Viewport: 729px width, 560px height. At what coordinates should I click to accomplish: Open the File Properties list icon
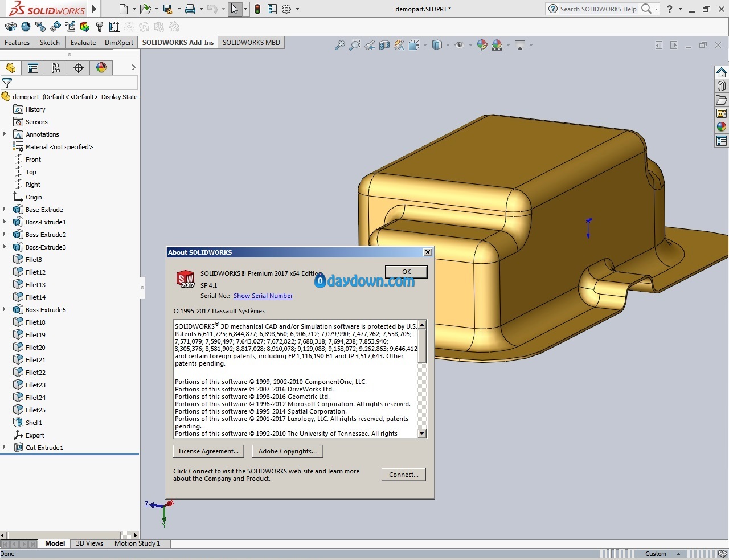pyautogui.click(x=272, y=9)
